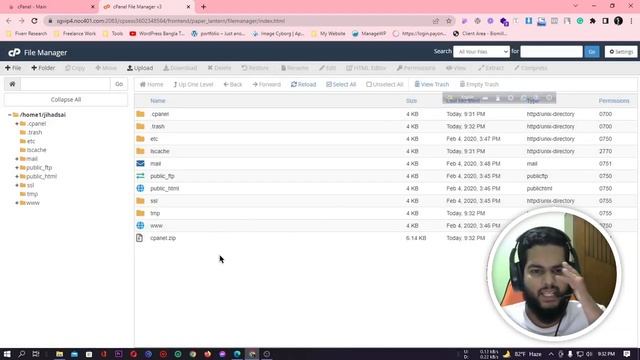
Task: Click the home icon beside path field
Action: tap(12, 84)
